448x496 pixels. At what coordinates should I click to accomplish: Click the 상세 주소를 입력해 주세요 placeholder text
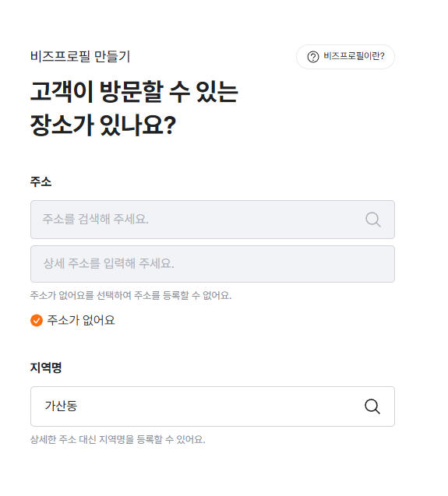click(x=108, y=263)
